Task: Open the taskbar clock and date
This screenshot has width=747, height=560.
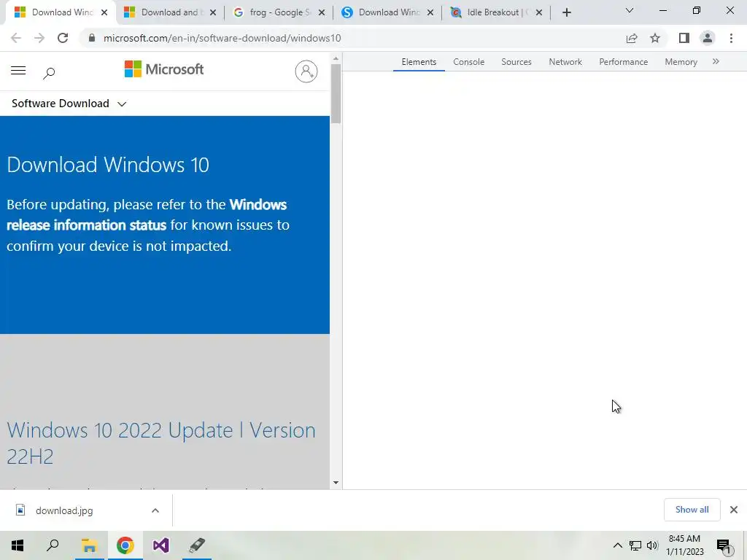Action: point(684,545)
